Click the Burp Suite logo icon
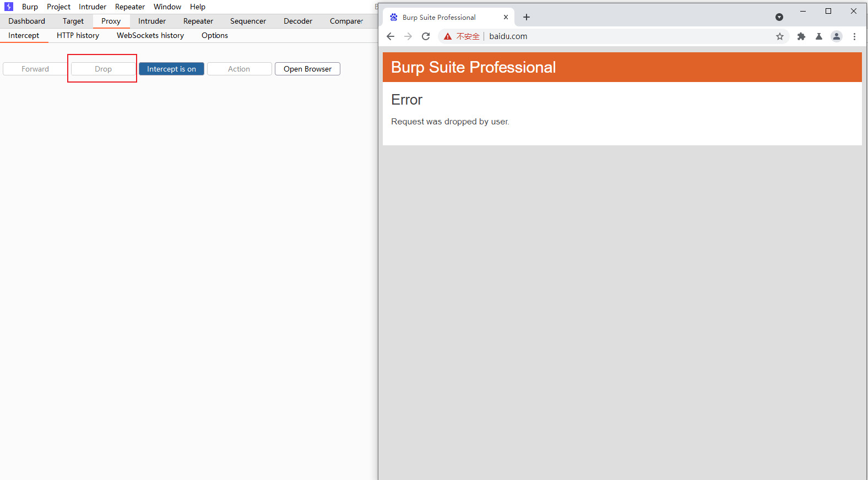This screenshot has height=480, width=868. (9, 7)
